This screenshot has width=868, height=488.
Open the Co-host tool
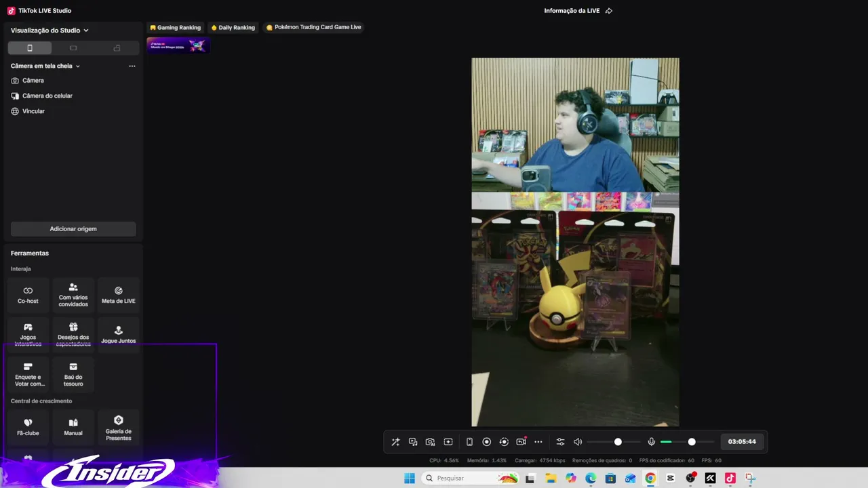pyautogui.click(x=28, y=295)
